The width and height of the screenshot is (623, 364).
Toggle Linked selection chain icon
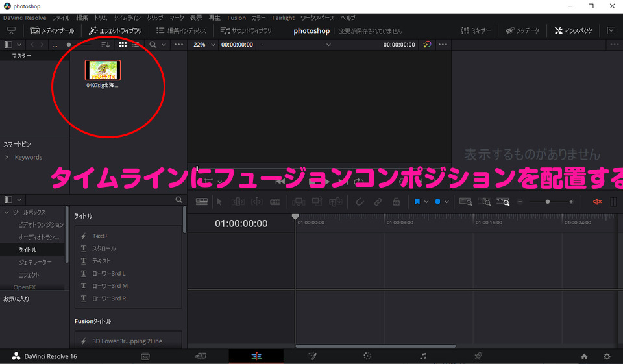pyautogui.click(x=378, y=202)
